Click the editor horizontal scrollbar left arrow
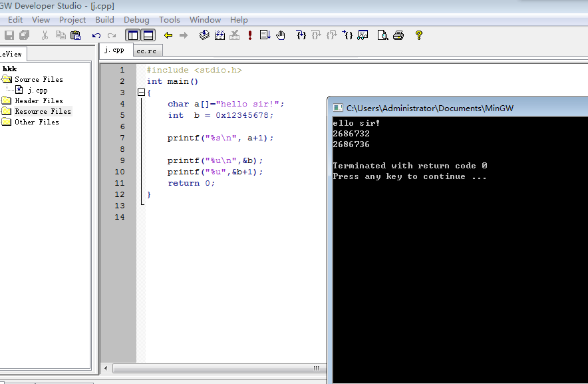Viewport: 588px width, 384px height. [x=106, y=368]
